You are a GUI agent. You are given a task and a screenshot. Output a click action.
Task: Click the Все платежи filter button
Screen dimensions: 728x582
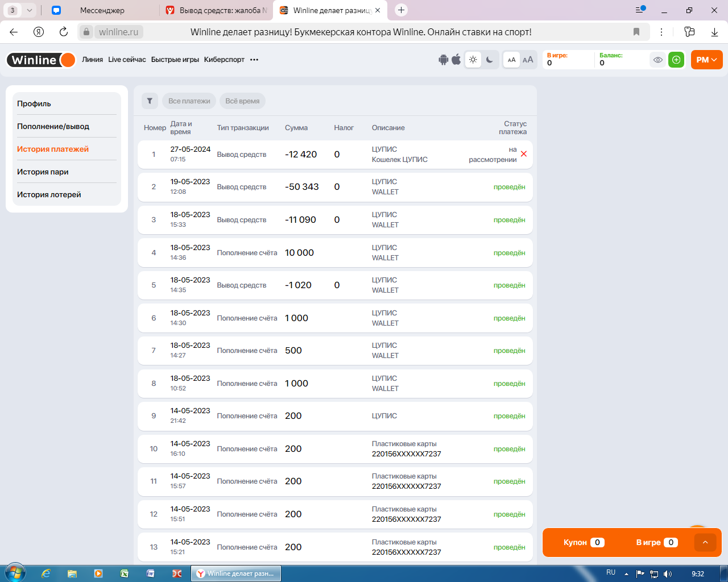pyautogui.click(x=189, y=101)
